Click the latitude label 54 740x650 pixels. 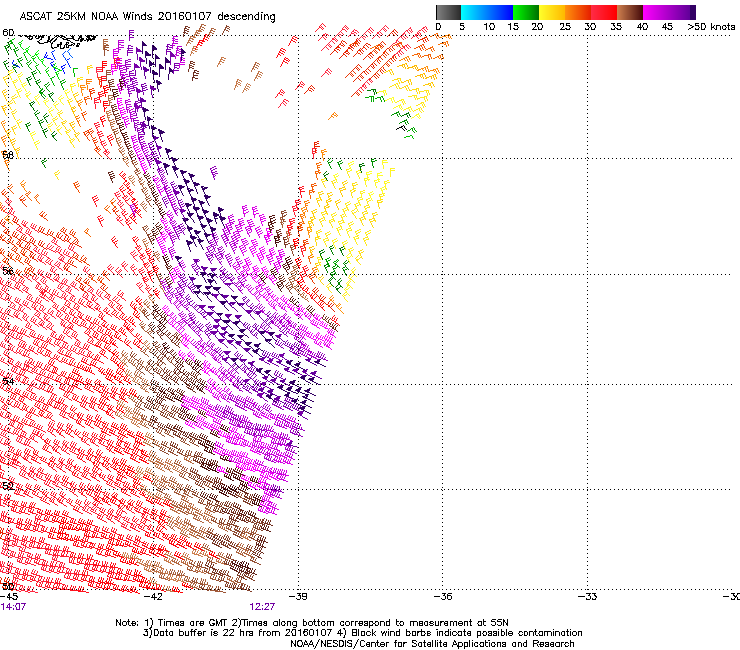point(8,381)
